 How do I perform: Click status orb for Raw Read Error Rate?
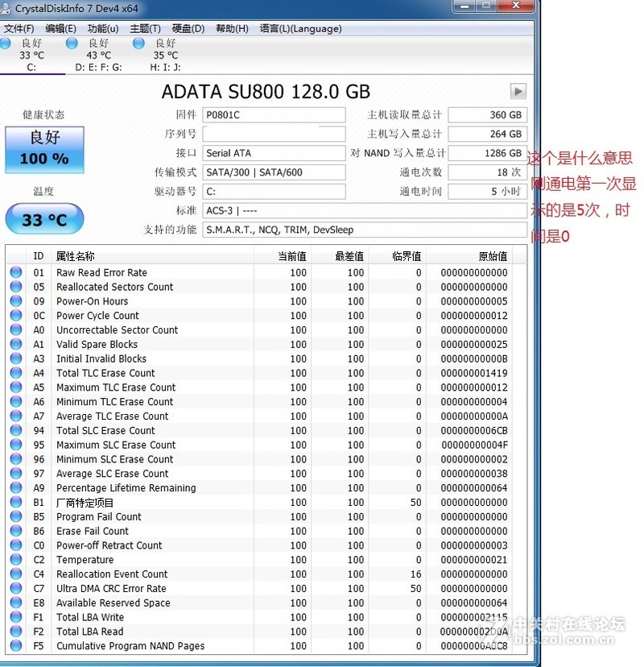click(16, 271)
